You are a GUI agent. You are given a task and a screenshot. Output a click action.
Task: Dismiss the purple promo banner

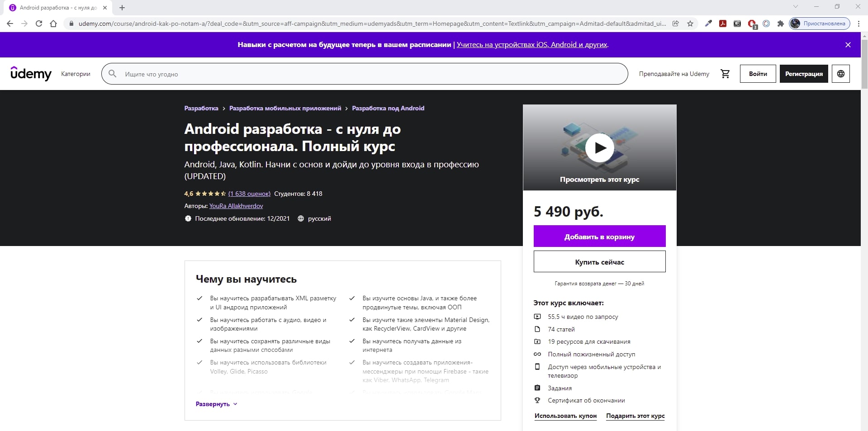point(848,45)
